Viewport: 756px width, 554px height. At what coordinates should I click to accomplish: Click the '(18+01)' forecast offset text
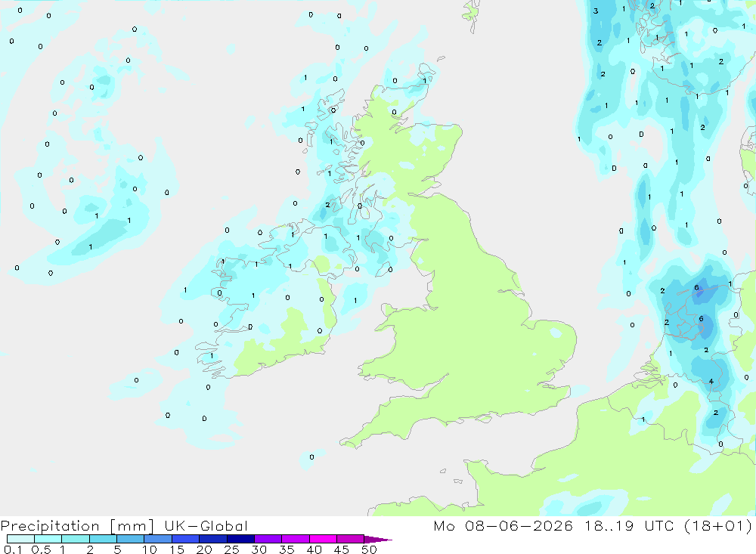718,525
